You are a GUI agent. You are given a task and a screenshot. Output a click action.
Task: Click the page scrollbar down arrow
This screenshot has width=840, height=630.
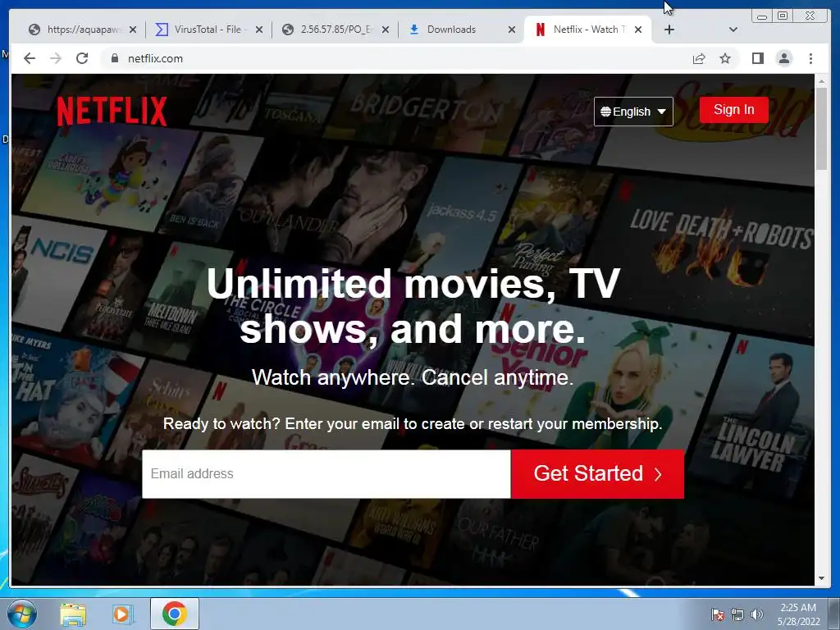821,578
